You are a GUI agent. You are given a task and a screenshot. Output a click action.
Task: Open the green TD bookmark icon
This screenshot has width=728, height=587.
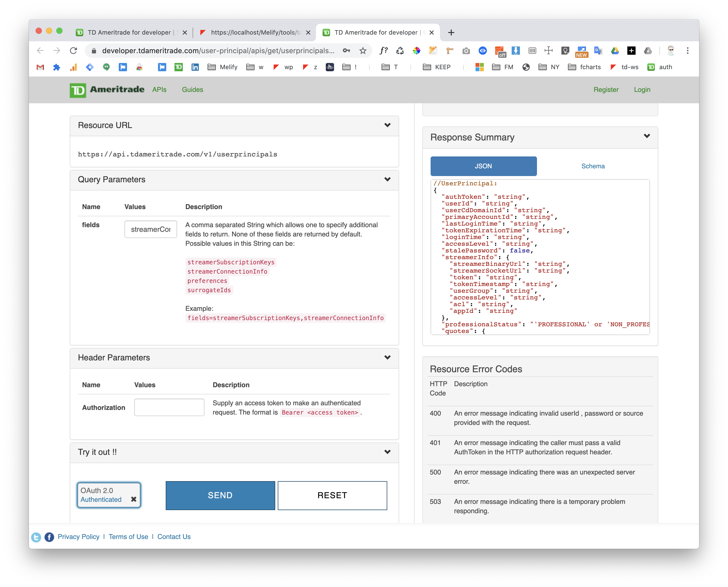click(179, 67)
